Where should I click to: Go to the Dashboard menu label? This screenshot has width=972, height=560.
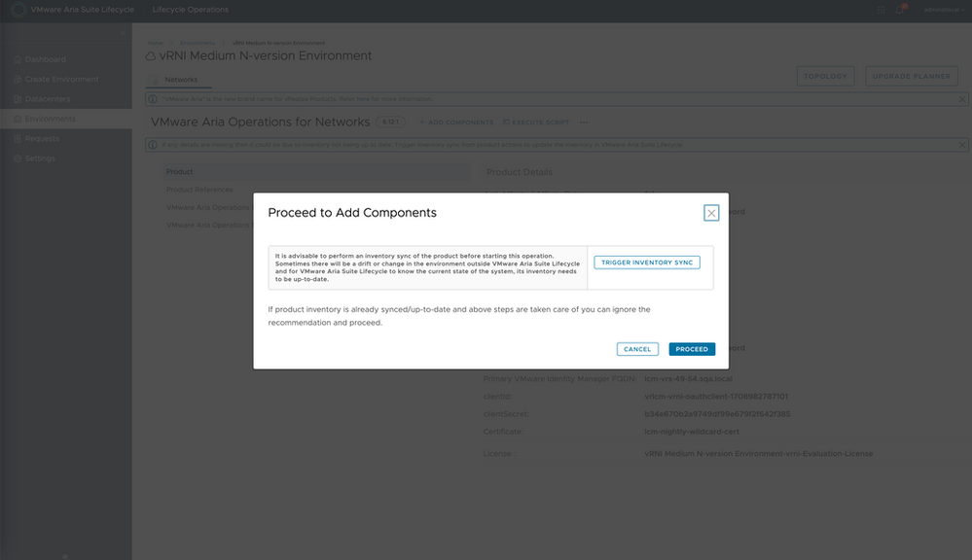[46, 59]
